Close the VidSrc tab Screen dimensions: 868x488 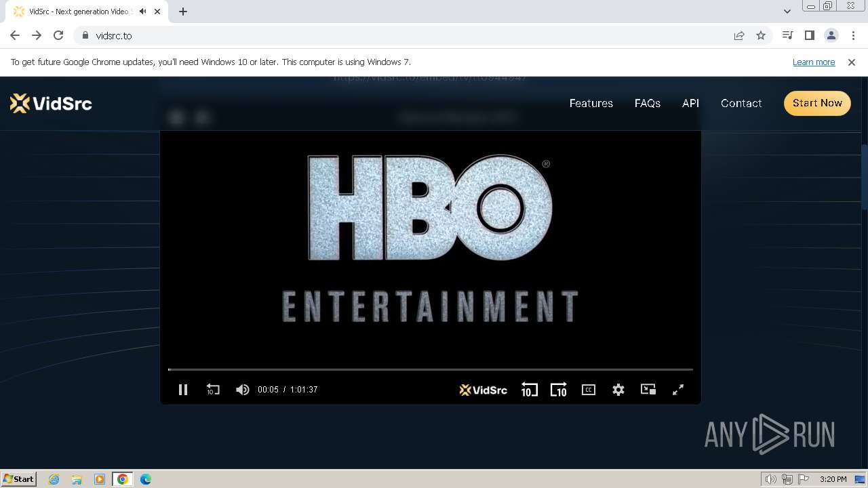pos(157,12)
